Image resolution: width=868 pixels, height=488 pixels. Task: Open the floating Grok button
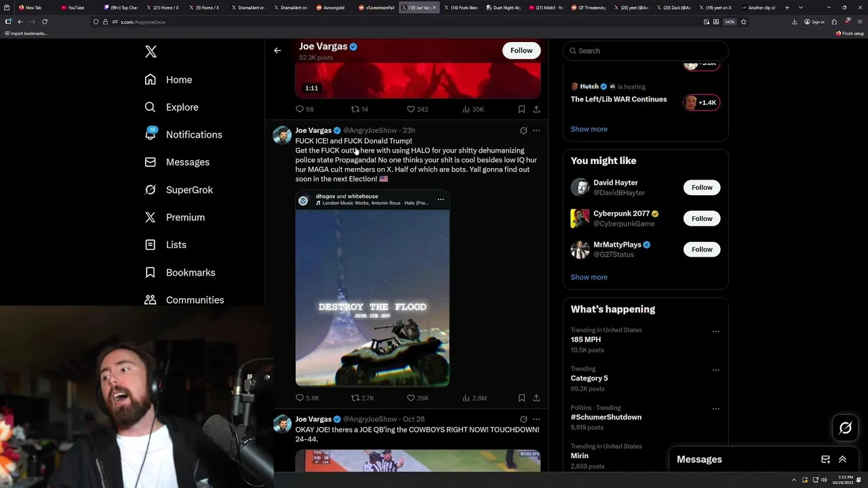tap(845, 428)
